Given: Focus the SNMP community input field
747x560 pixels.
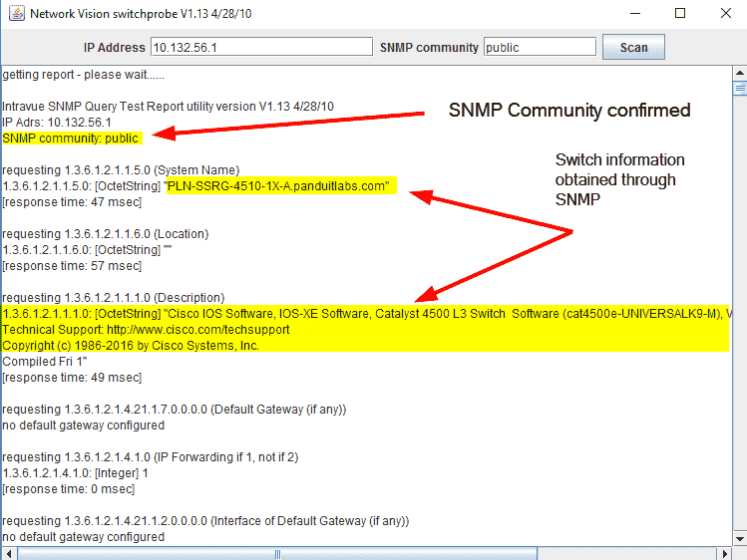Looking at the screenshot, I should click(x=540, y=47).
